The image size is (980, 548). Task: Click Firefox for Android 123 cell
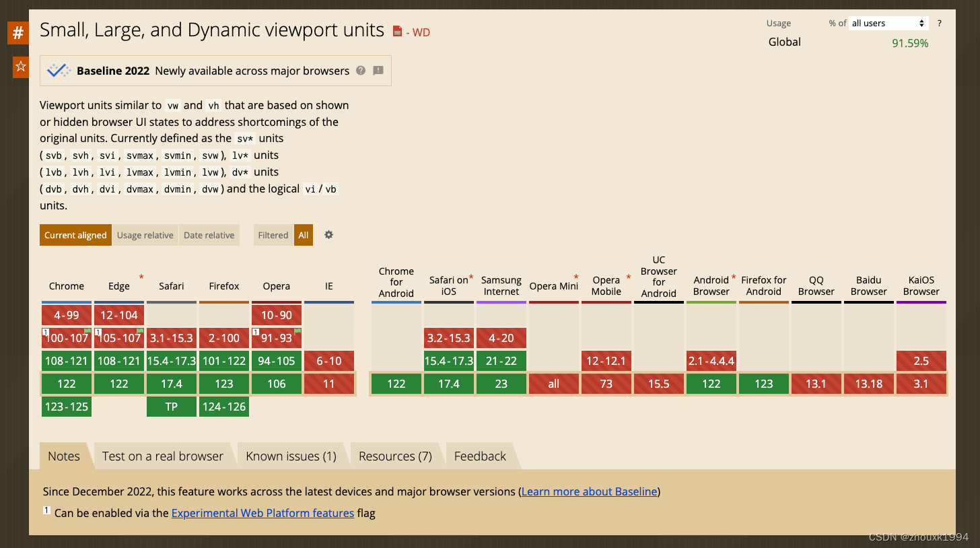pos(764,384)
